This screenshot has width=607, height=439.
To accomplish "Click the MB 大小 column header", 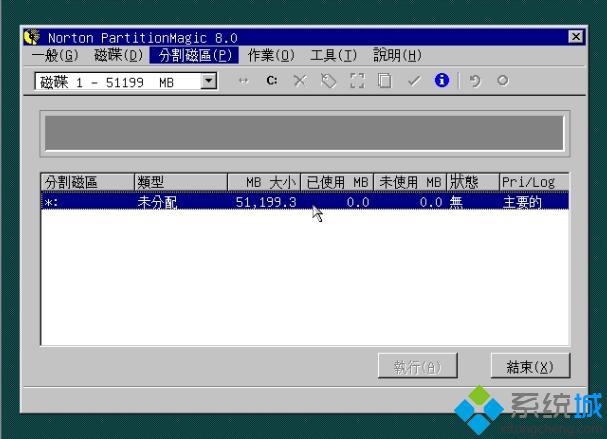I will pyautogui.click(x=264, y=182).
